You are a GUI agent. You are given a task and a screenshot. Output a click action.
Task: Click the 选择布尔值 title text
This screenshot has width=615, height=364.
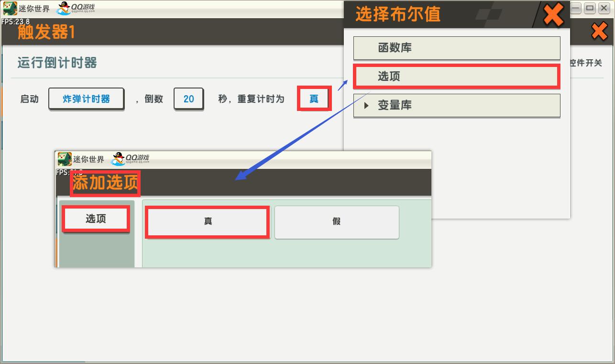click(x=398, y=14)
